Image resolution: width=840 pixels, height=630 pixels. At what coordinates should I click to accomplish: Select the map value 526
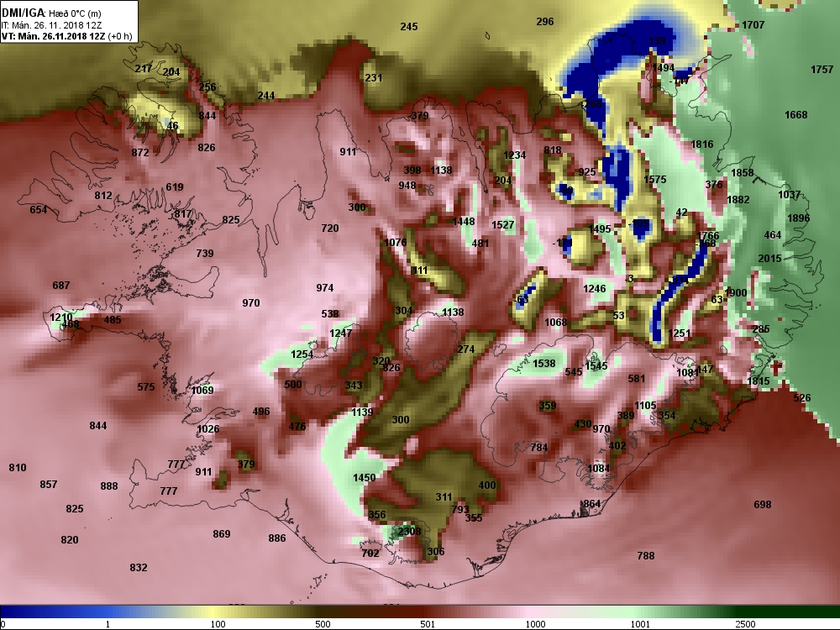pyautogui.click(x=802, y=397)
